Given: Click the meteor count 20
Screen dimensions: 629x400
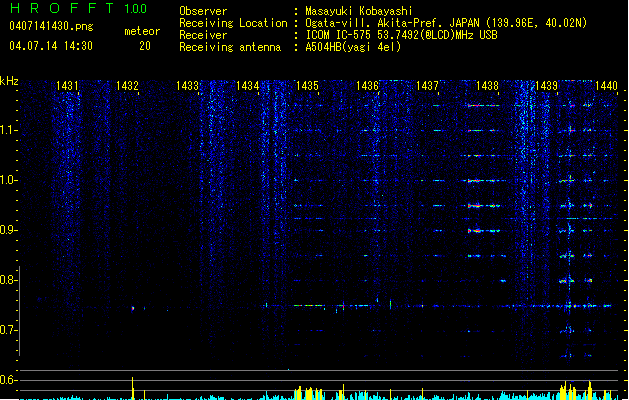Looking at the screenshot, I should click(145, 46).
